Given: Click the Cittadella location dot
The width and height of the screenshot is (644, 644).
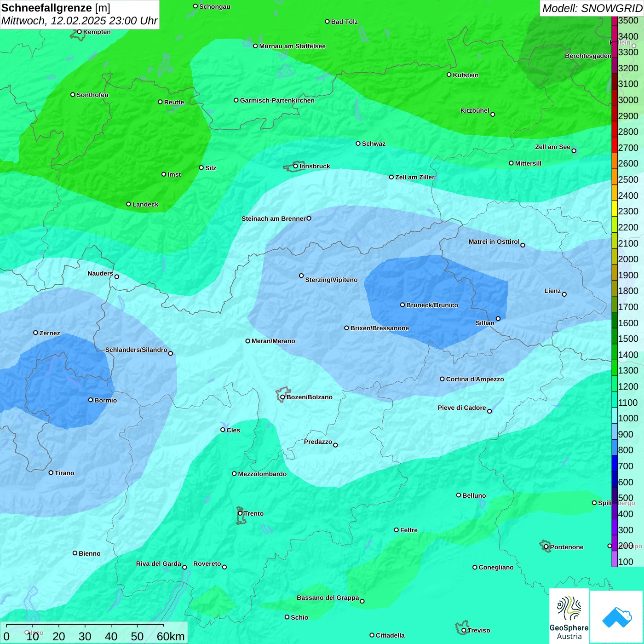Looking at the screenshot, I should 372,635.
